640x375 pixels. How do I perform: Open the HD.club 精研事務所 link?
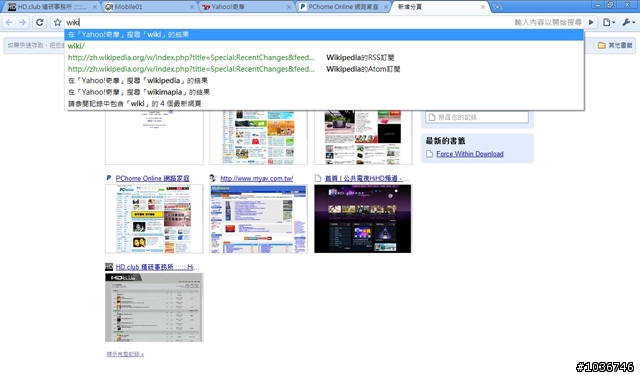click(x=157, y=267)
